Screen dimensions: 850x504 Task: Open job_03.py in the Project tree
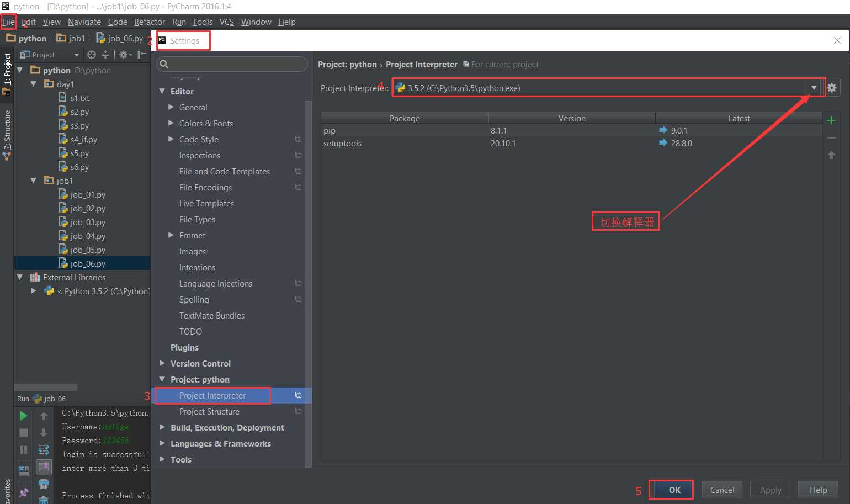coord(88,222)
